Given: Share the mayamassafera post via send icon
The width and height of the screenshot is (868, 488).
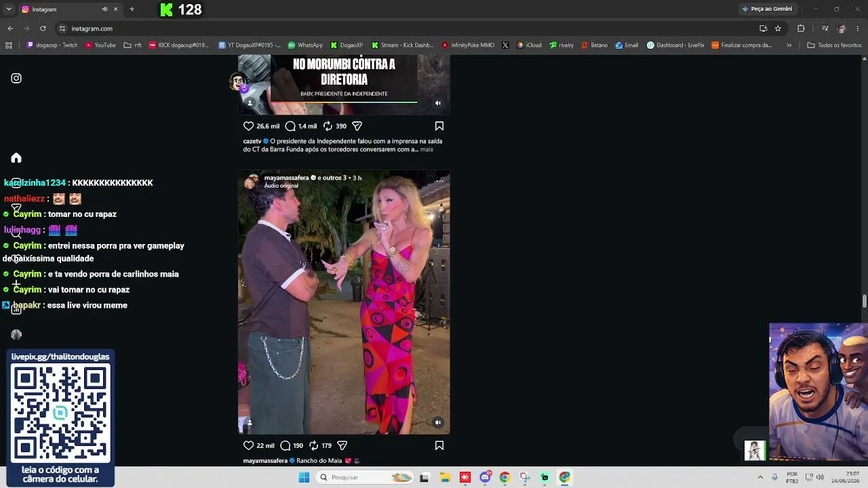Looking at the screenshot, I should tap(342, 445).
